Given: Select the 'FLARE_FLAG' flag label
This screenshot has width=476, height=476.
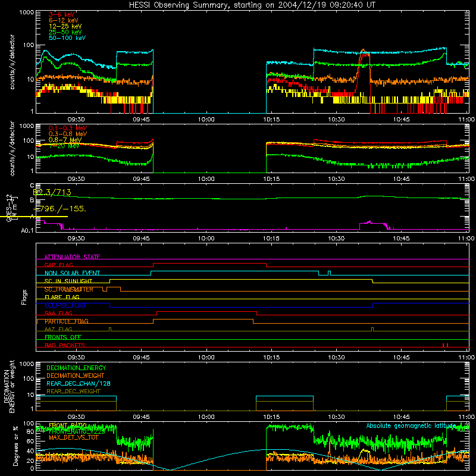Looking at the screenshot, I should (x=62, y=297).
